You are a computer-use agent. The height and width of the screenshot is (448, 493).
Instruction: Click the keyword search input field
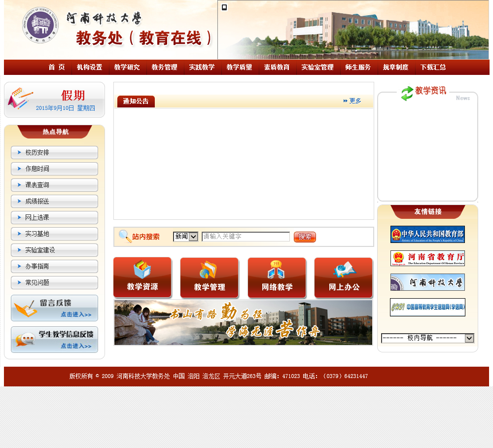246,237
